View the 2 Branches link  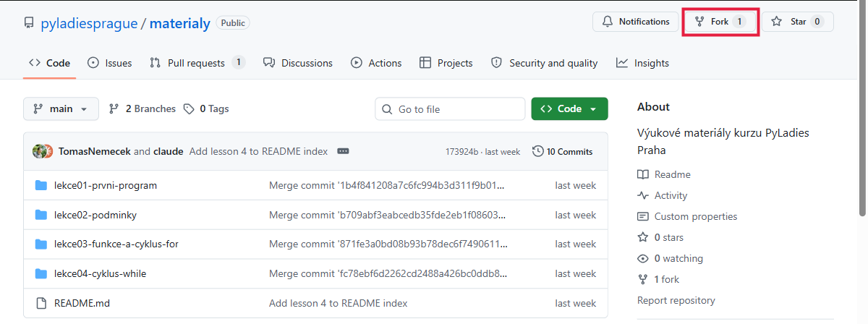142,108
